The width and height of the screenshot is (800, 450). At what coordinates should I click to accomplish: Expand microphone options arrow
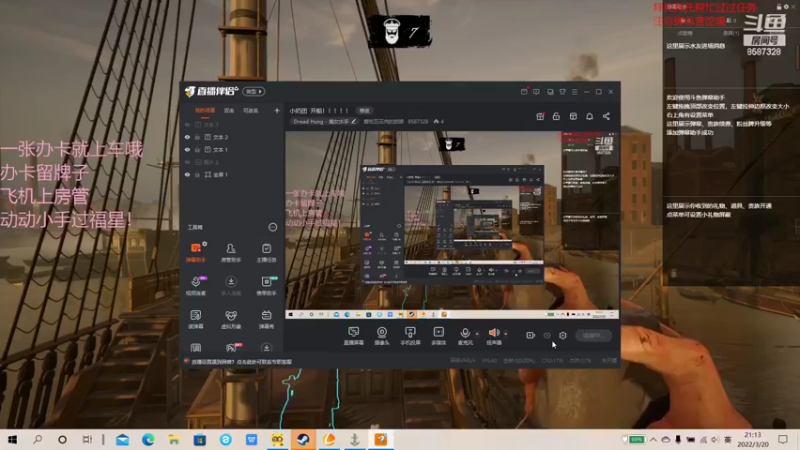click(x=477, y=334)
